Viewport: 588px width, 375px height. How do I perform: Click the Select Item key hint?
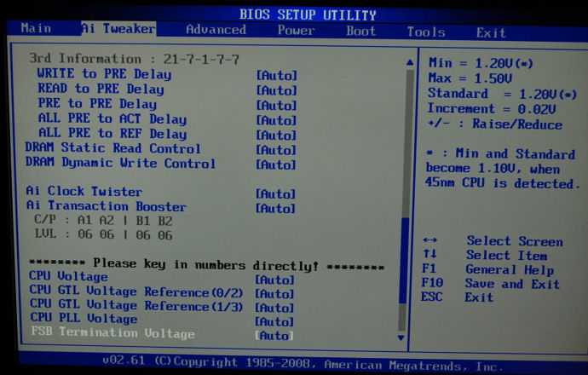pyautogui.click(x=485, y=255)
